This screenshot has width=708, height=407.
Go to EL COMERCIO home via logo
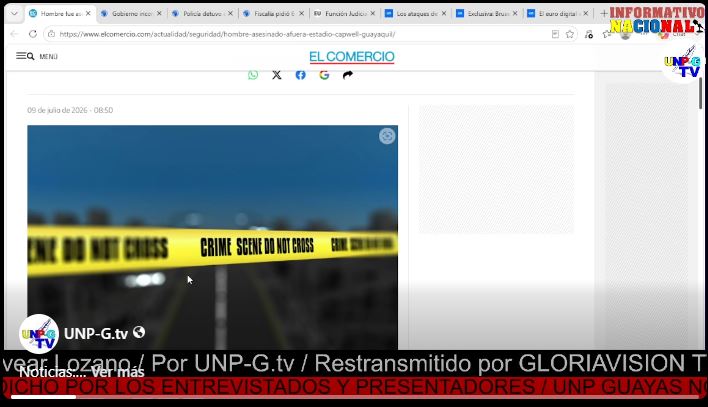pos(352,57)
